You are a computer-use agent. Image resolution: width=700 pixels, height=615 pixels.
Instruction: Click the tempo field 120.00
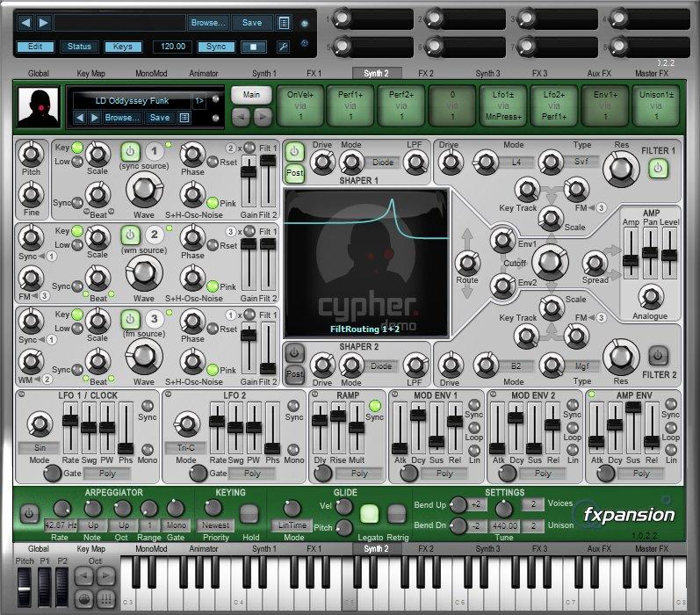coord(173,47)
